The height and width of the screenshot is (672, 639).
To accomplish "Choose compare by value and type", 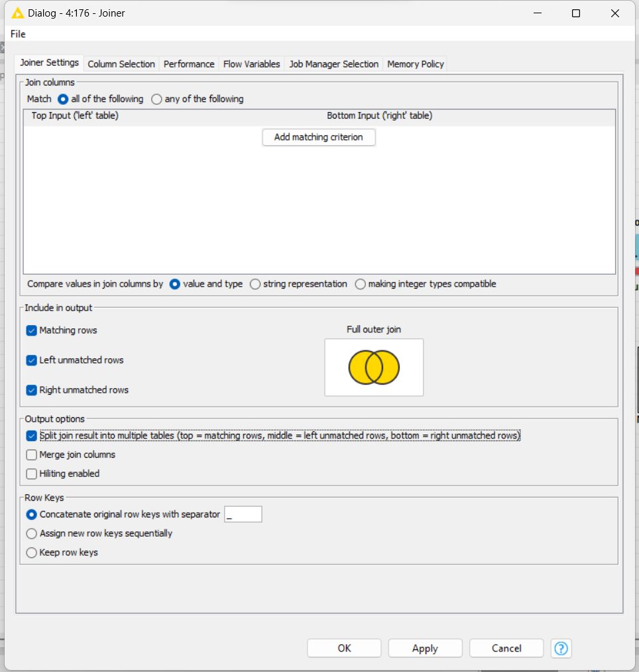I will (x=175, y=284).
